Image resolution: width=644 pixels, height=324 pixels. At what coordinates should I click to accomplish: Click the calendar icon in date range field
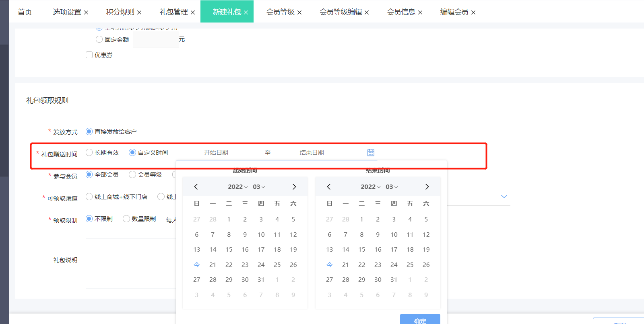point(371,152)
